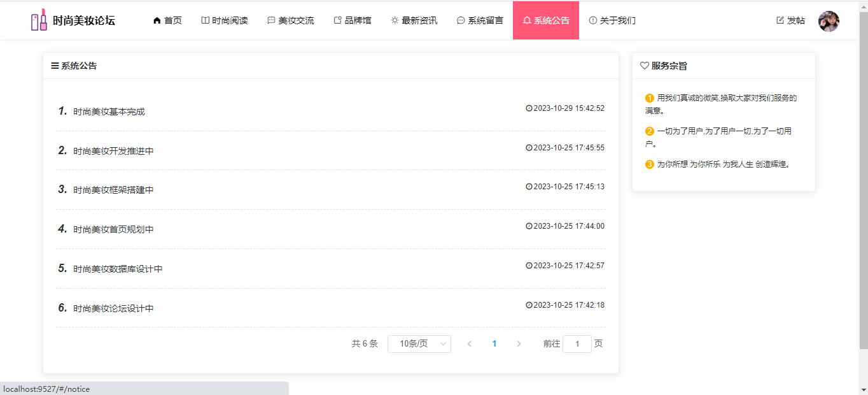Open announcement 时尚美妆首页规划中
Screen dimensions: 868x395
coord(113,229)
